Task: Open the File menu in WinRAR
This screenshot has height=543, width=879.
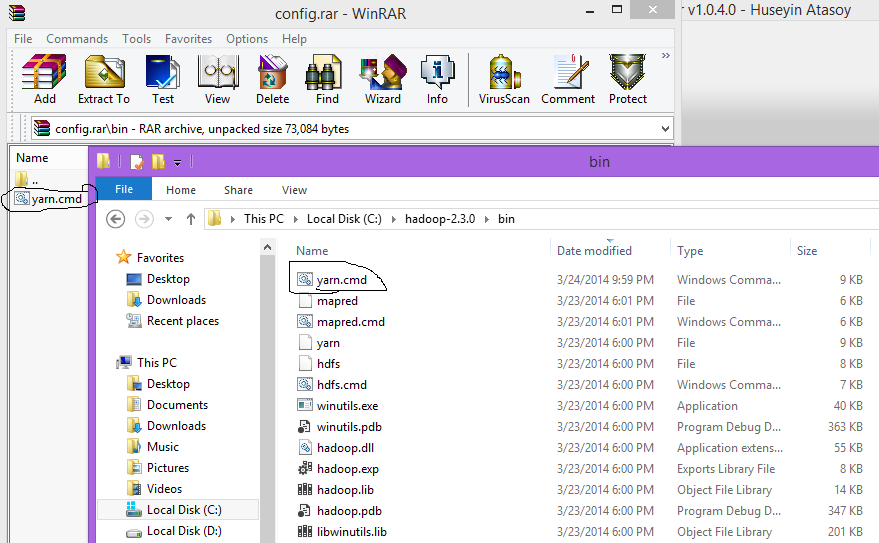Action: (x=23, y=39)
